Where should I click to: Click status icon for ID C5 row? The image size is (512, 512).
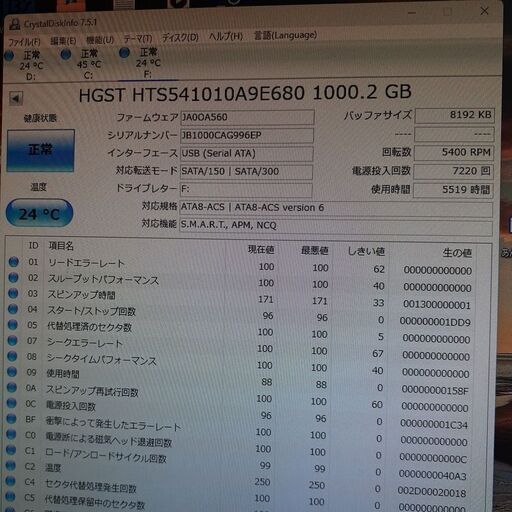(x=10, y=497)
